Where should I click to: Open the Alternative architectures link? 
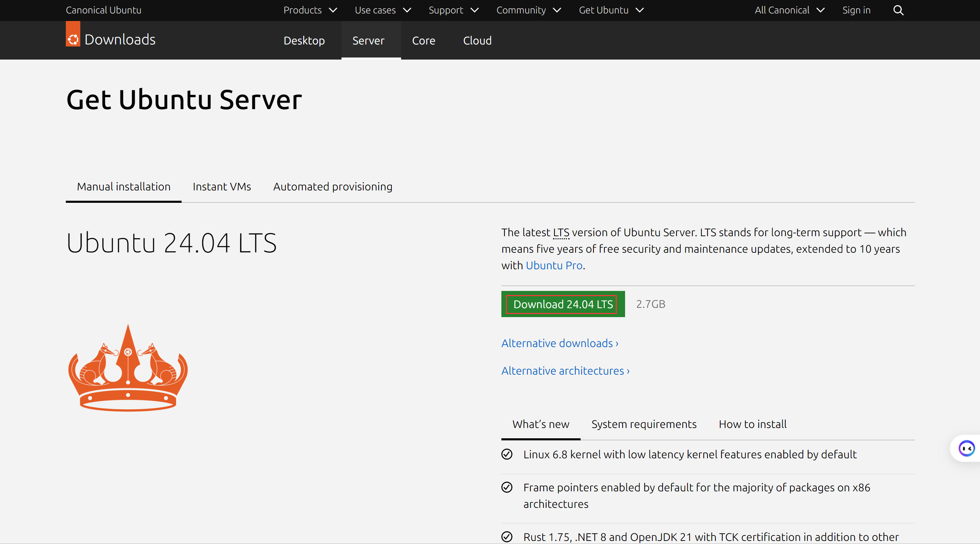(x=565, y=371)
